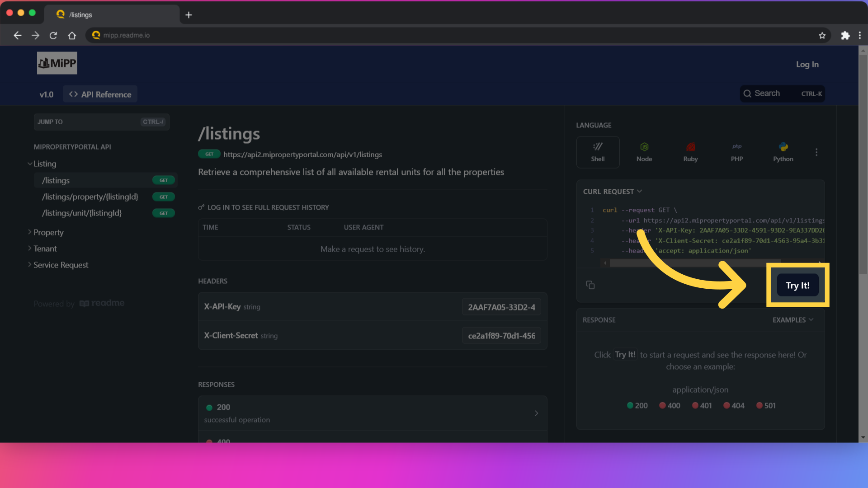The height and width of the screenshot is (488, 868).
Task: Bookmark this page with the star icon
Action: pyautogui.click(x=822, y=35)
